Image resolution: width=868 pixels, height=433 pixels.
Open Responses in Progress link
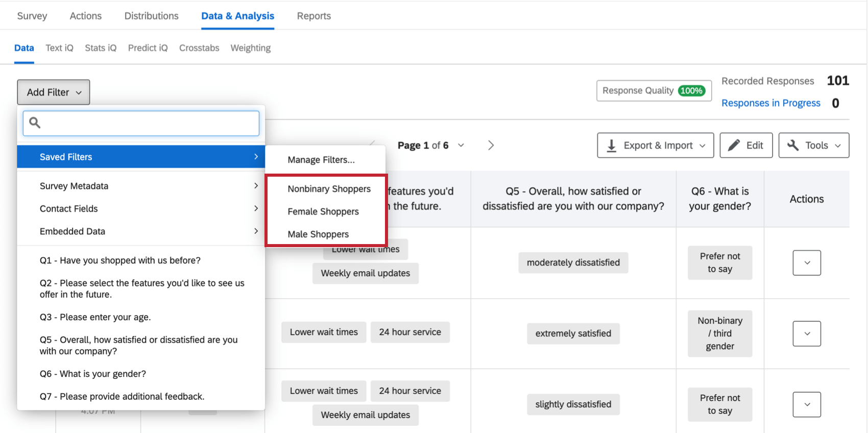click(771, 103)
